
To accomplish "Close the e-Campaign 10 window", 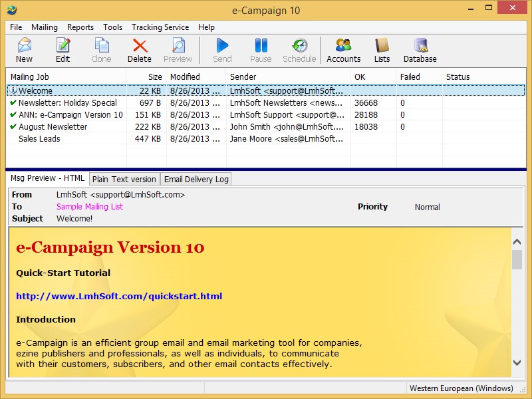I will pos(512,7).
